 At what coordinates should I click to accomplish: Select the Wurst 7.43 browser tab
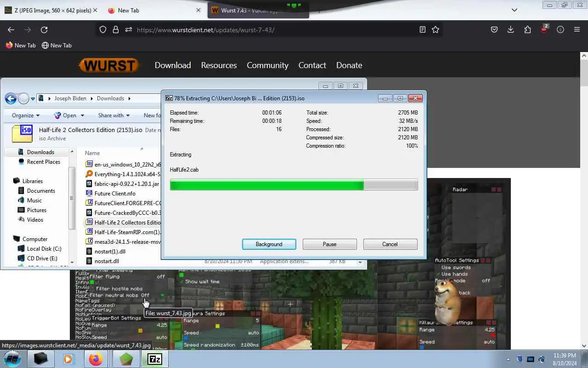258,10
